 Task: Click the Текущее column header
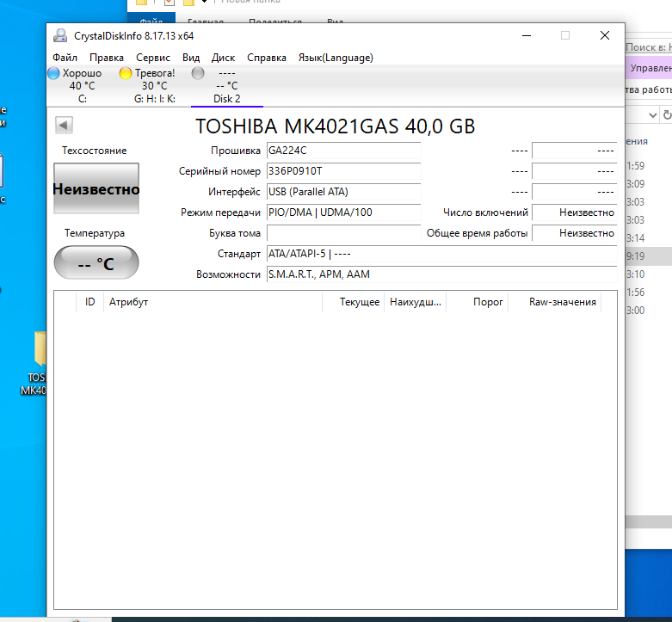pyautogui.click(x=353, y=302)
